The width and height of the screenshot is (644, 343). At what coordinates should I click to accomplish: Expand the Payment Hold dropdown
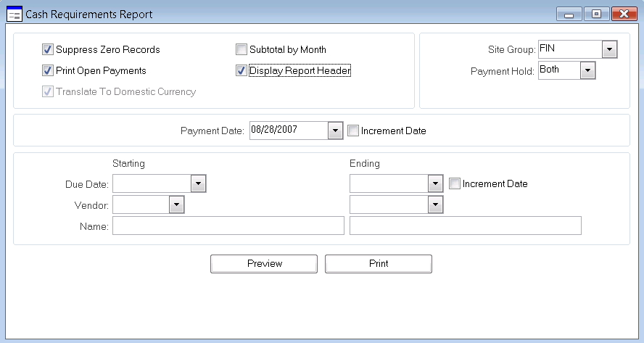point(587,71)
